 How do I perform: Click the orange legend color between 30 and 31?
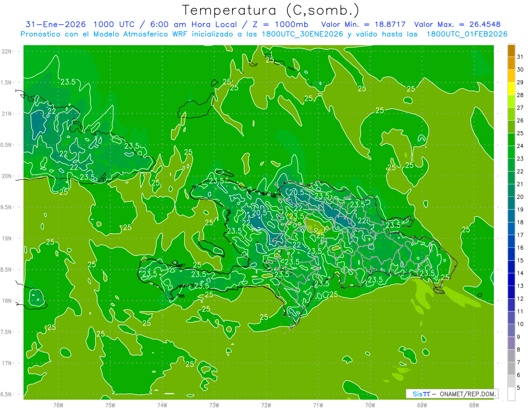click(511, 63)
